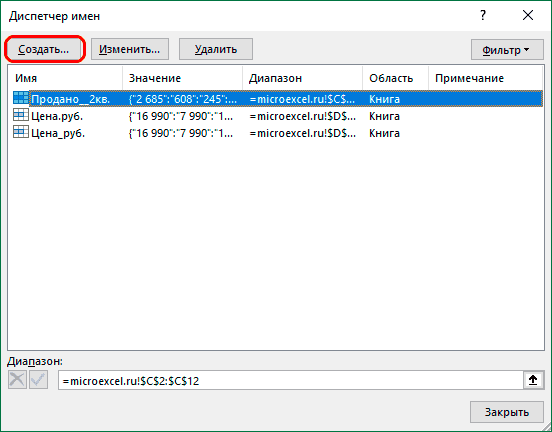This screenshot has height=432, width=552.
Task: Click the Примечание column header
Action: (485, 78)
